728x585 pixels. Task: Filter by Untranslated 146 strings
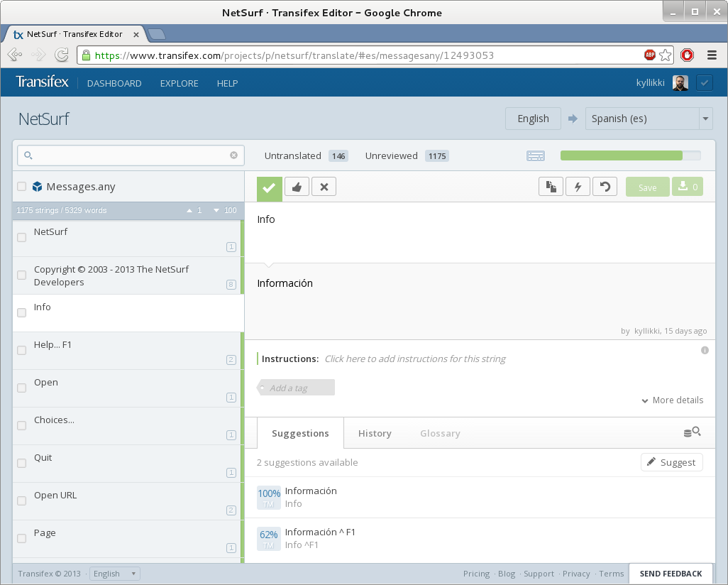click(x=306, y=156)
